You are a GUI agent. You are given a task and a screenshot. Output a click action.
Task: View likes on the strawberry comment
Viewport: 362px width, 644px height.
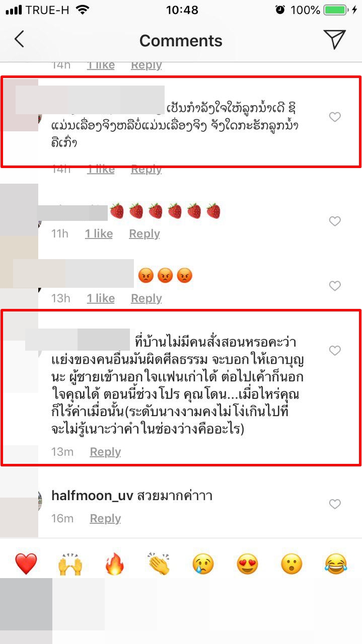pos(99,233)
